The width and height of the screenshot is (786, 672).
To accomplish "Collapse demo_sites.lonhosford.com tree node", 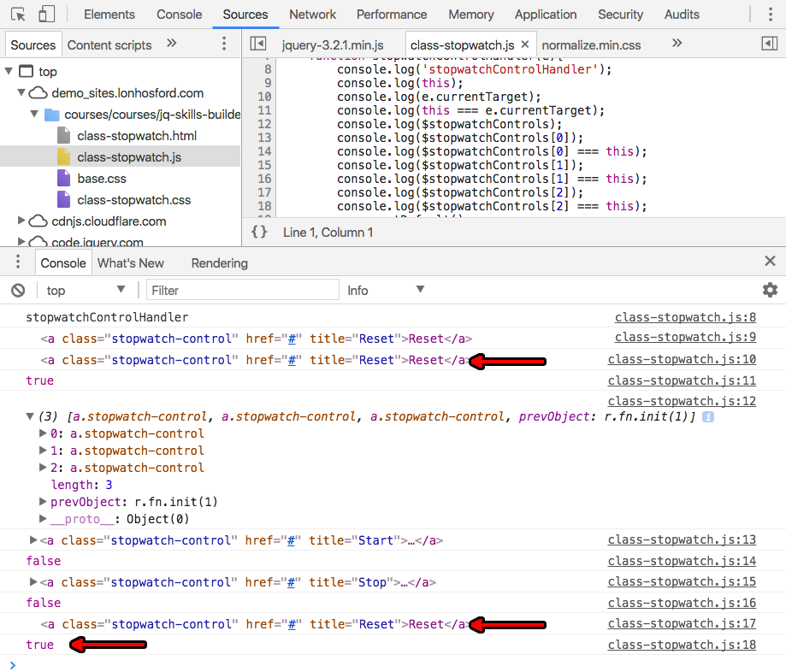I will tap(21, 92).
